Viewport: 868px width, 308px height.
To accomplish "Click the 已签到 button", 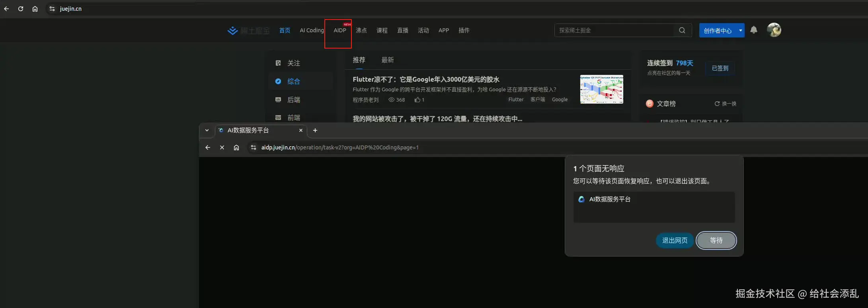I will (720, 68).
